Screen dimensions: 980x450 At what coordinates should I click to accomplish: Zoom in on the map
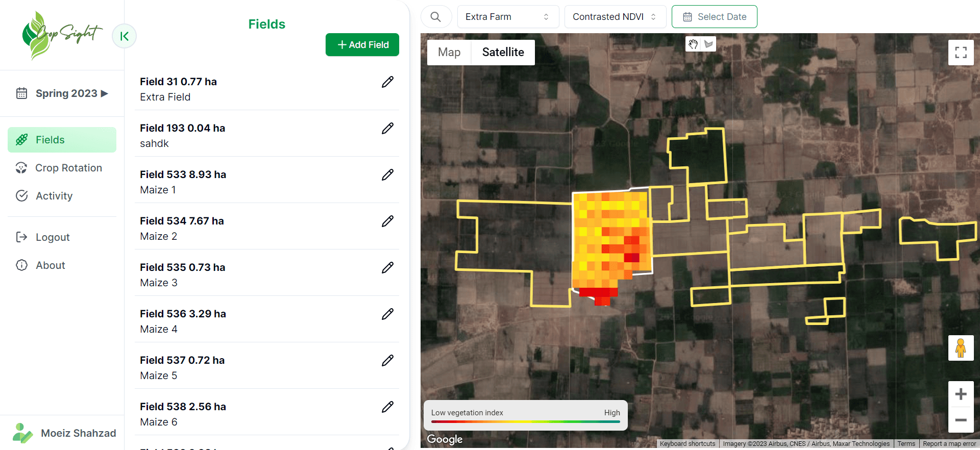[961, 394]
